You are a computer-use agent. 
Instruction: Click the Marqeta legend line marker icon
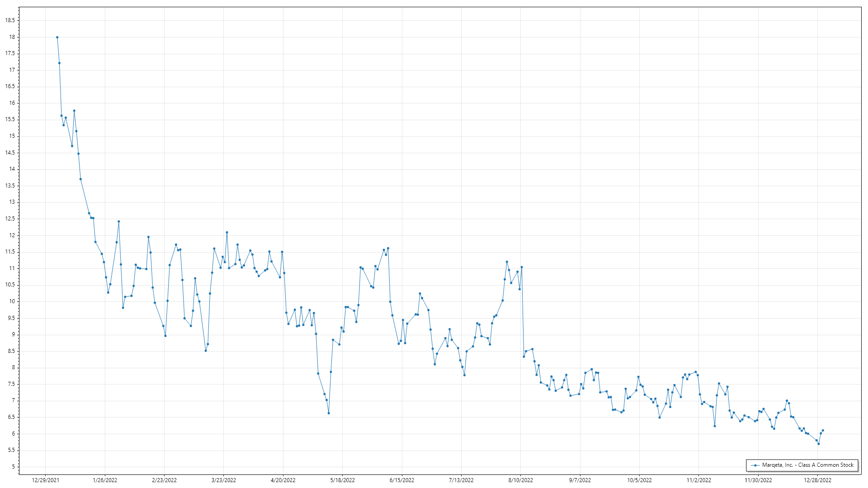coord(755,465)
